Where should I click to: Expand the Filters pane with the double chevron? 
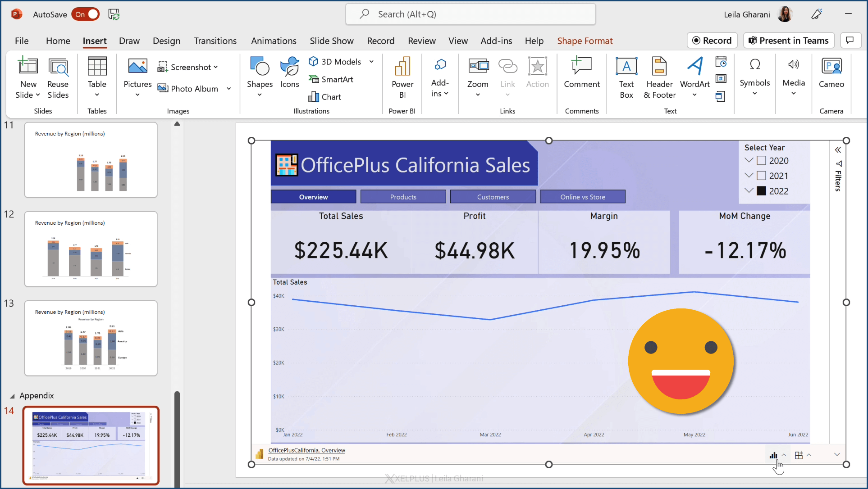[837, 150]
